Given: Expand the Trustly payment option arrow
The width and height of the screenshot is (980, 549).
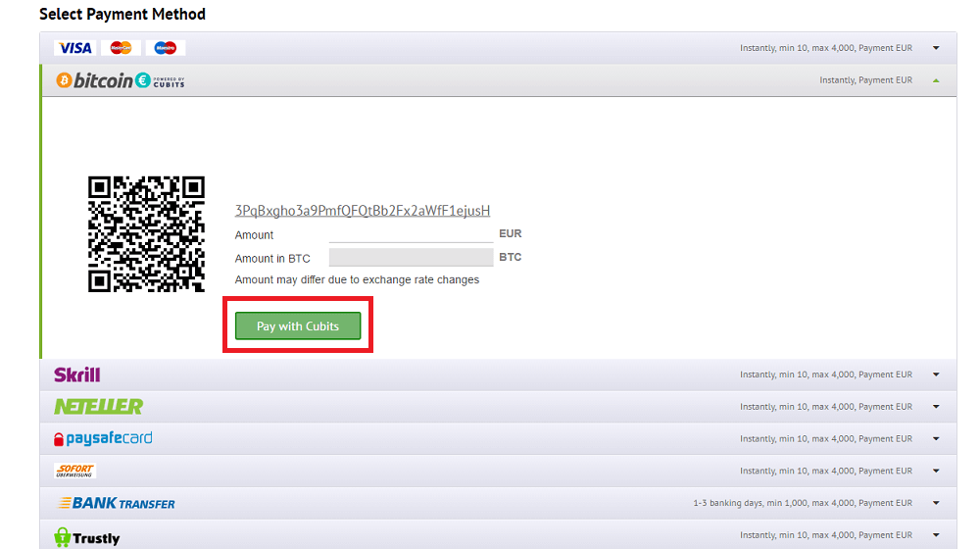Looking at the screenshot, I should (x=936, y=535).
